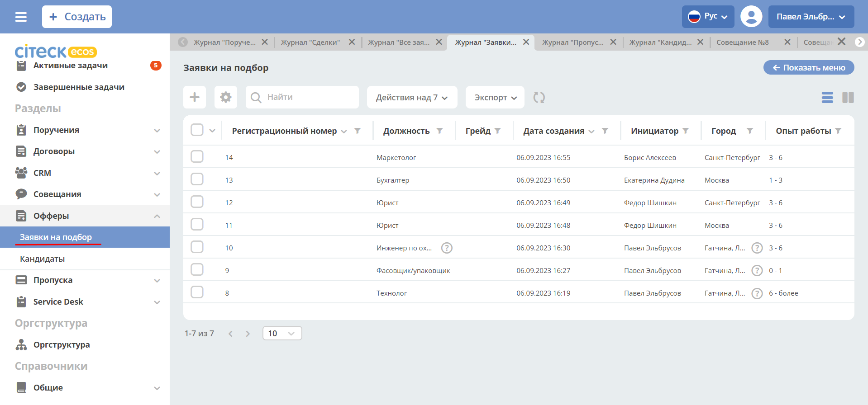The height and width of the screenshot is (405, 868).
Task: Go to previous page arrow
Action: pyautogui.click(x=230, y=334)
